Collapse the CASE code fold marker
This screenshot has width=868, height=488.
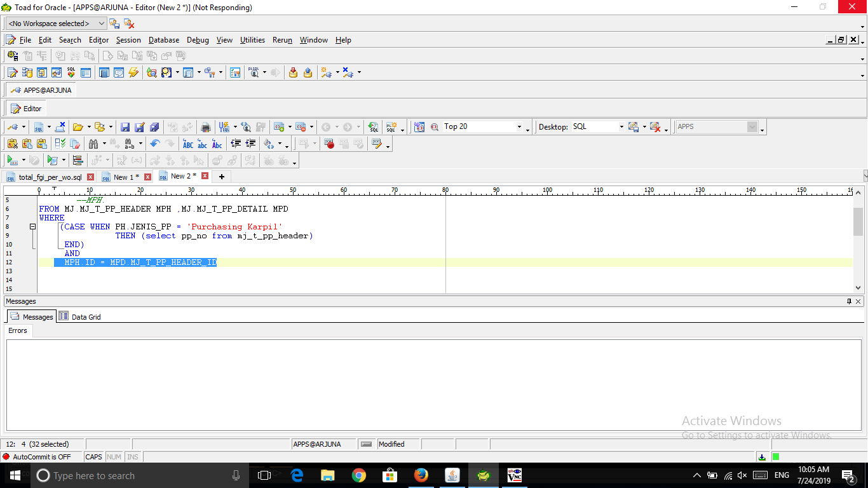[32, 227]
